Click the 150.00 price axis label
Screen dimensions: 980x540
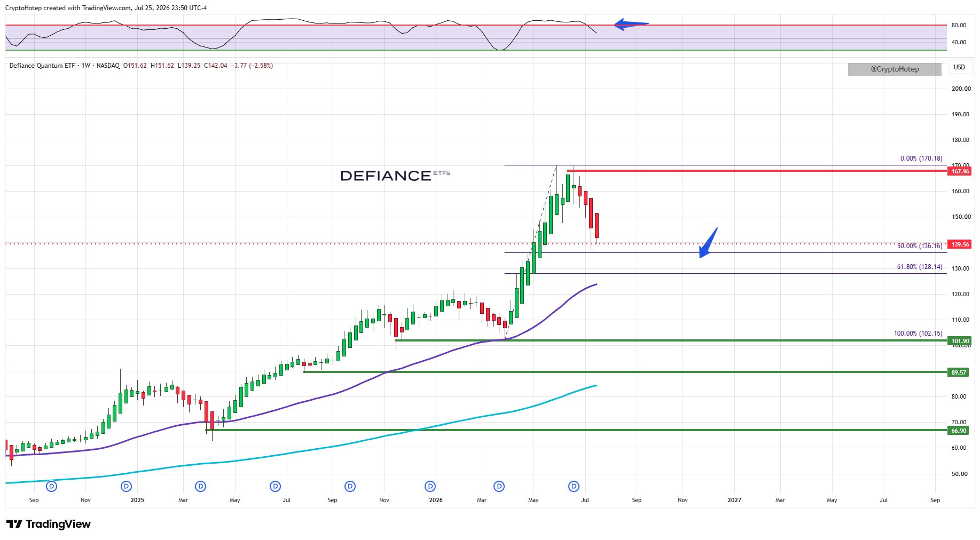click(961, 217)
